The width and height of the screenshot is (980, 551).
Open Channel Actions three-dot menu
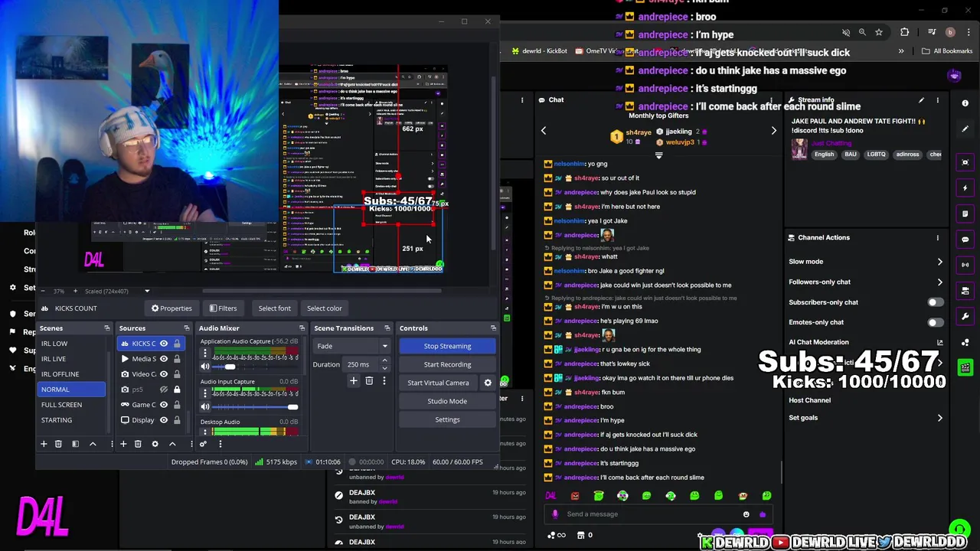(x=938, y=238)
